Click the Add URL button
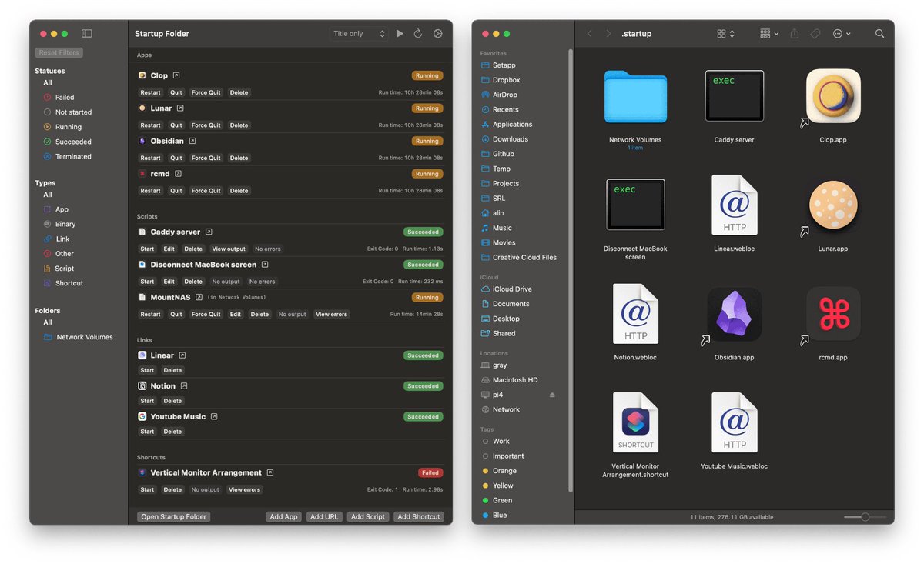Viewport: 924px width, 564px height. point(324,517)
